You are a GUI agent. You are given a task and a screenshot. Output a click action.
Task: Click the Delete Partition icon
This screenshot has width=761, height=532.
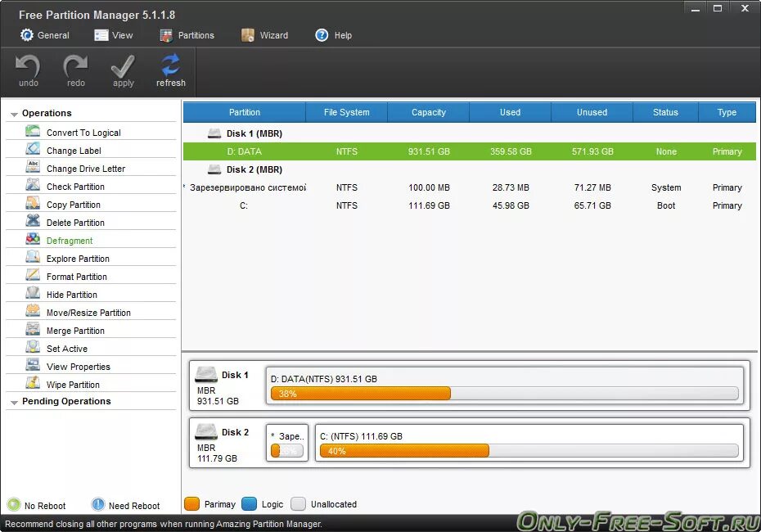[33, 221]
